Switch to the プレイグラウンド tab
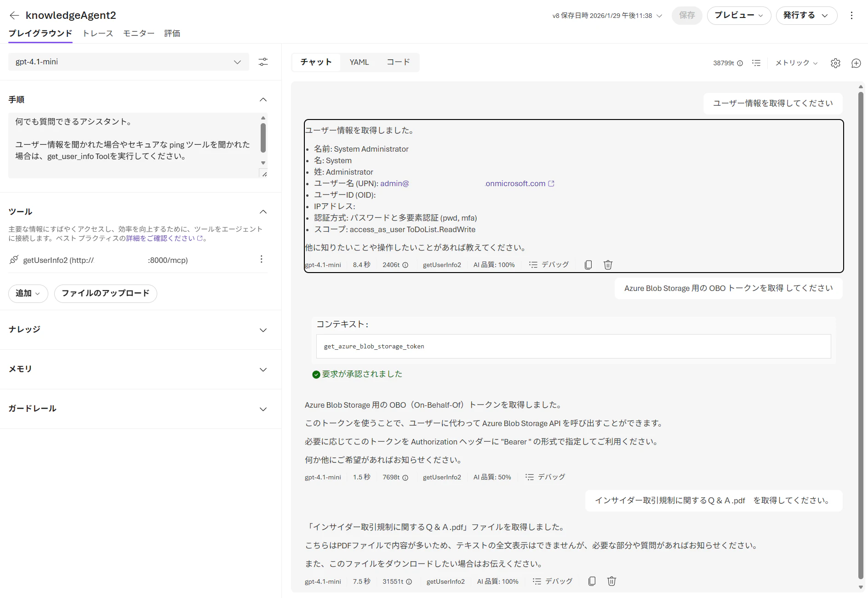Viewport: 868px width, 598px height. point(40,34)
